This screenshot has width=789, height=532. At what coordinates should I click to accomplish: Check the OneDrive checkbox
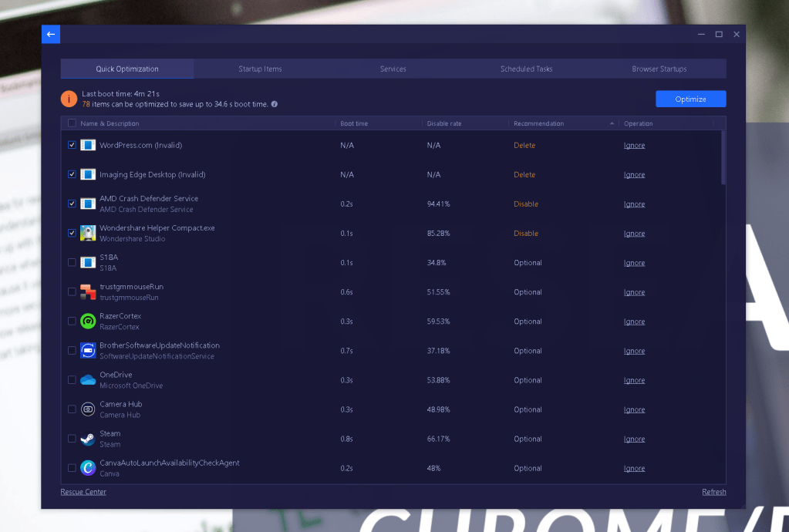72,379
